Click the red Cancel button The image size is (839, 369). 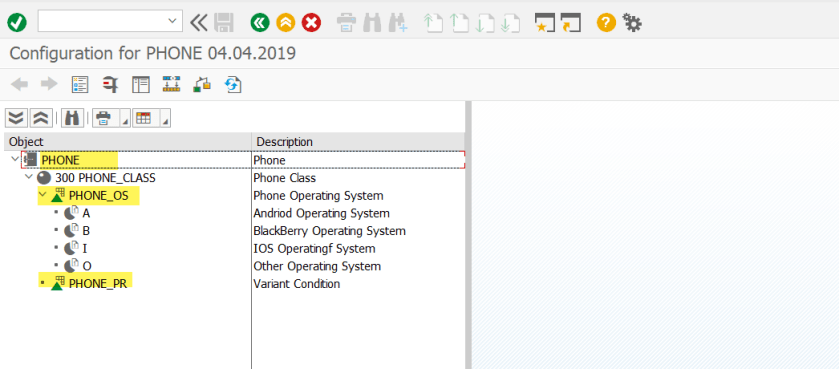pyautogui.click(x=311, y=22)
